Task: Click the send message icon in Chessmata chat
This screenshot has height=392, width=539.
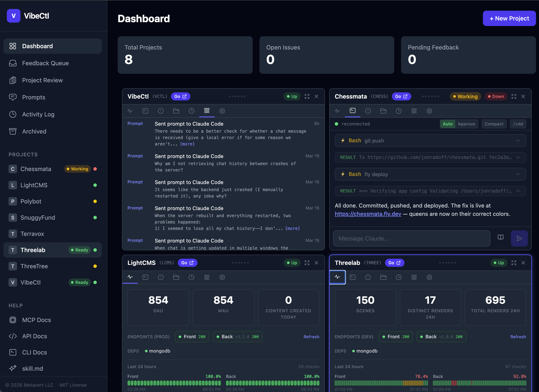Action: pyautogui.click(x=519, y=238)
